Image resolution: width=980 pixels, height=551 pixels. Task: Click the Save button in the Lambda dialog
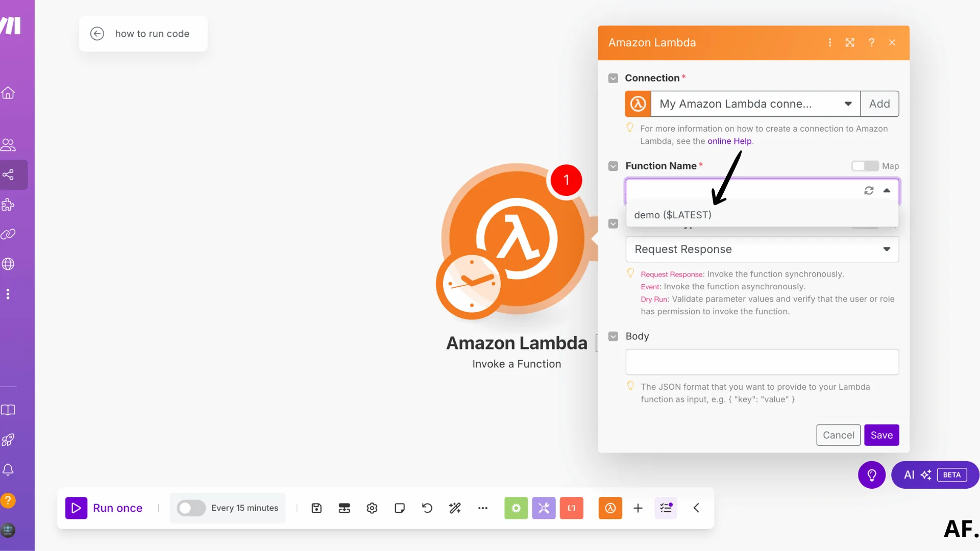(881, 435)
